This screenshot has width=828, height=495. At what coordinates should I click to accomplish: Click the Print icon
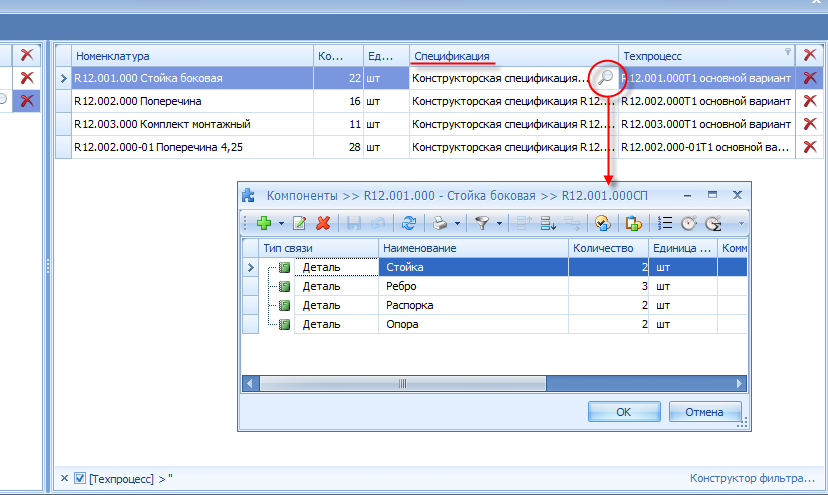pos(440,223)
